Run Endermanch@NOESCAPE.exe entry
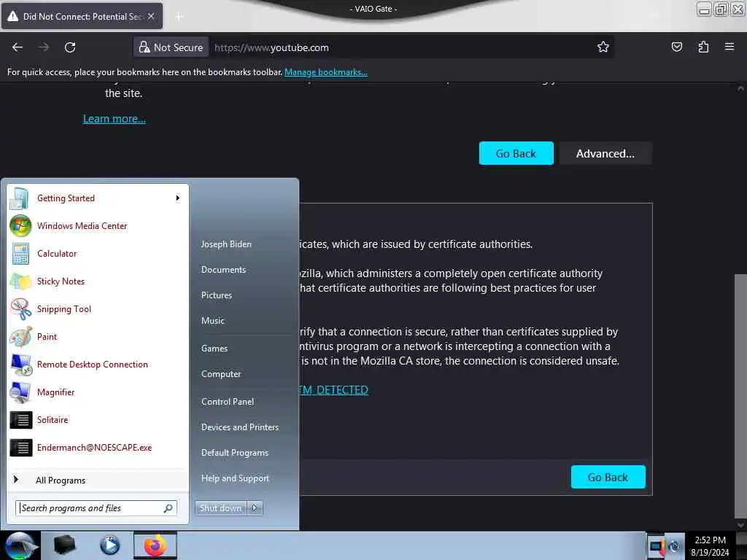The image size is (747, 560). tap(98, 448)
